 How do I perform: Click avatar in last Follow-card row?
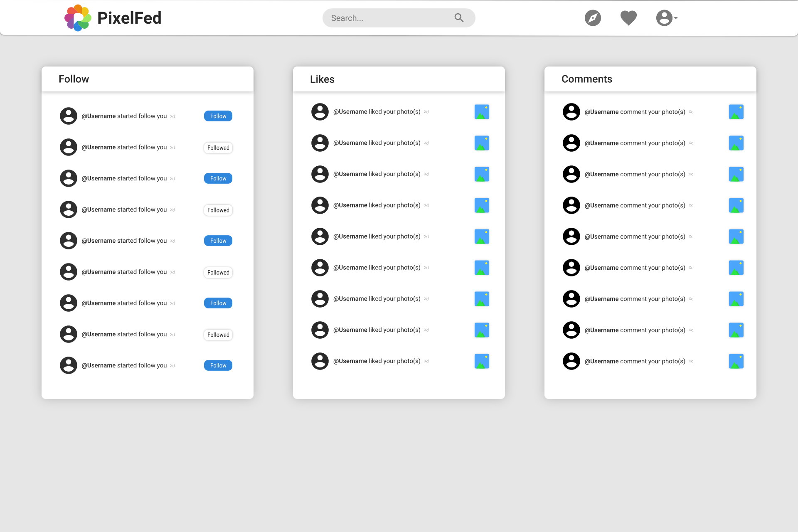click(x=69, y=365)
